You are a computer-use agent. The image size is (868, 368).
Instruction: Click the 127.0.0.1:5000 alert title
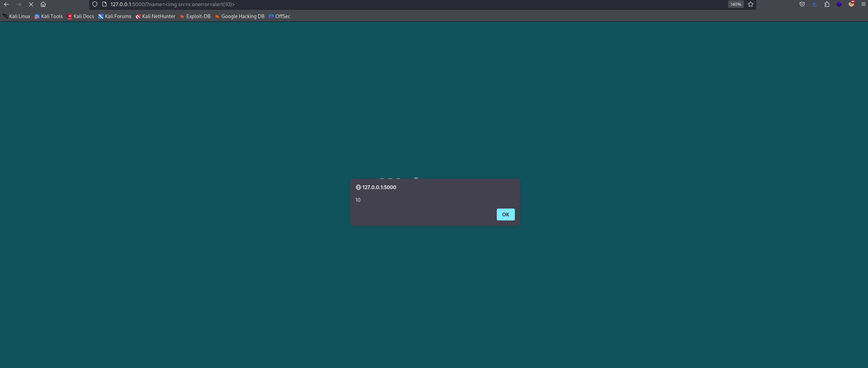[379, 187]
